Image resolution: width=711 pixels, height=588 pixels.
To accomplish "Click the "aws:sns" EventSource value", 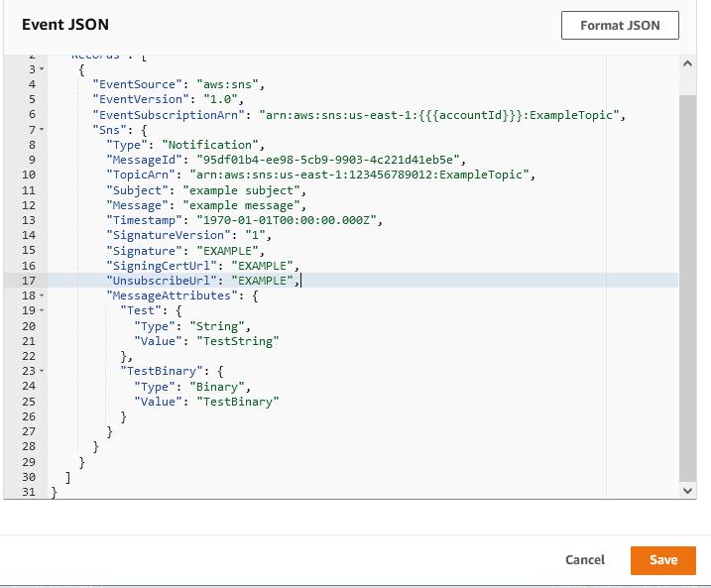I will pyautogui.click(x=227, y=84).
